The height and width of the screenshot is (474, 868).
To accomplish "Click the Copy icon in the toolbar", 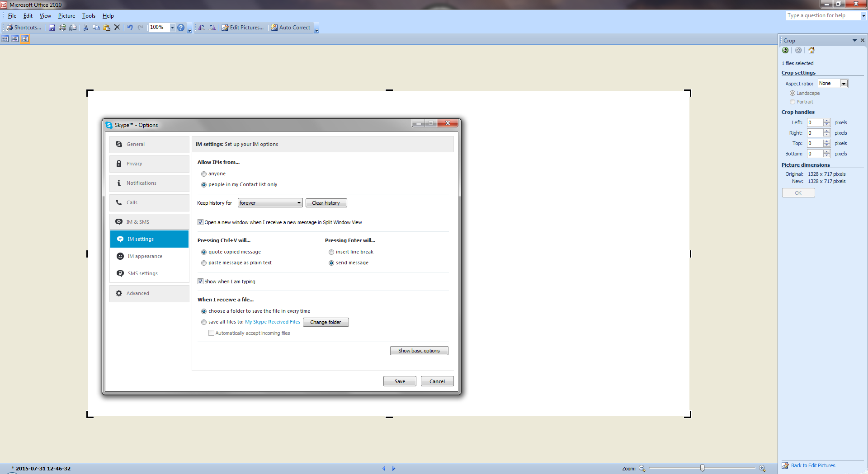I will coord(96,28).
